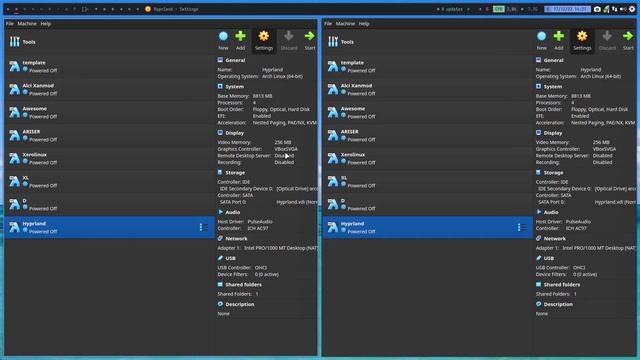
Task: Click Tools icon in right window
Action: pos(333,42)
